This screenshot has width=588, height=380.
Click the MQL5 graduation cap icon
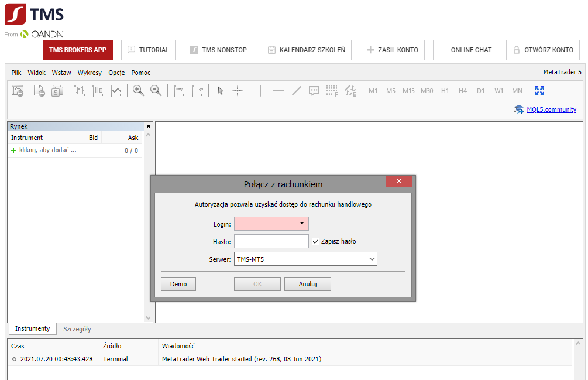519,109
